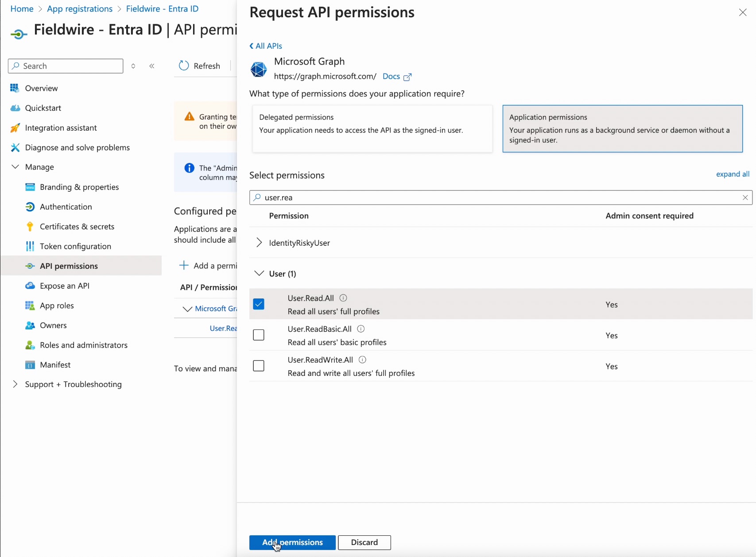
Task: Click the Admin consent required column header
Action: pyautogui.click(x=649, y=216)
